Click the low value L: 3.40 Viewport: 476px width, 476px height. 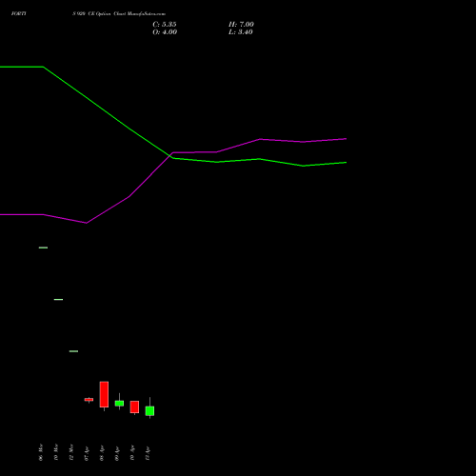coord(241,32)
